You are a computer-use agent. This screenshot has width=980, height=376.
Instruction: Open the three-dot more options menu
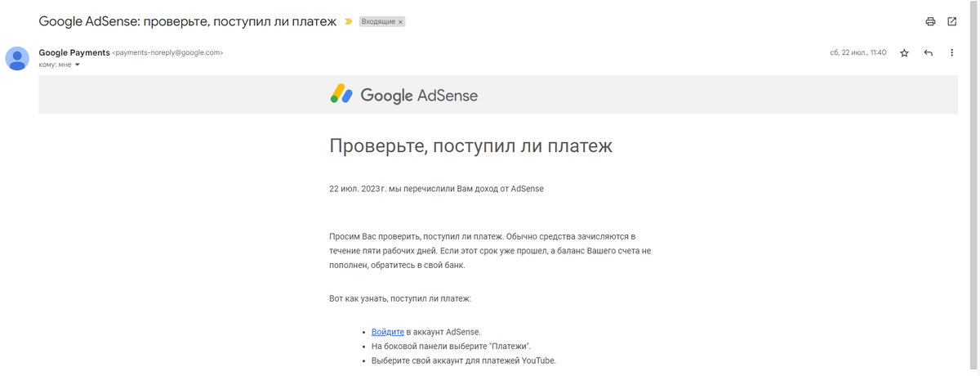point(952,52)
